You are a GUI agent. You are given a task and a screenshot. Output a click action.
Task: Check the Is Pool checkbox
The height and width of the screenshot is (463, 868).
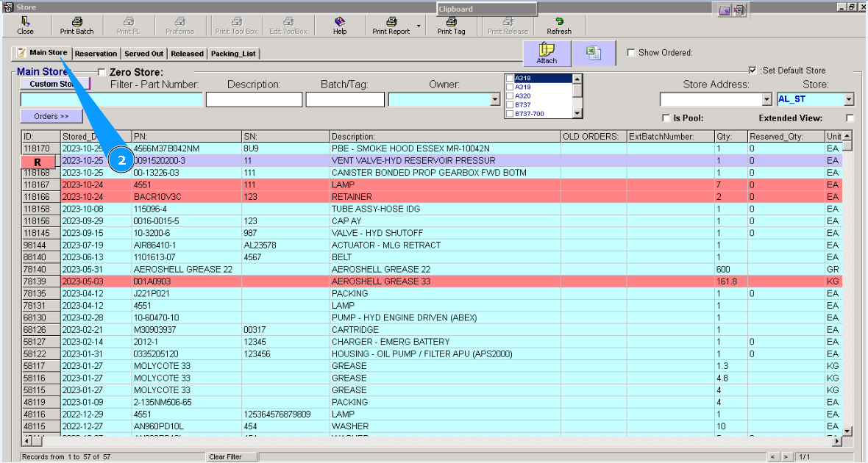click(x=666, y=118)
